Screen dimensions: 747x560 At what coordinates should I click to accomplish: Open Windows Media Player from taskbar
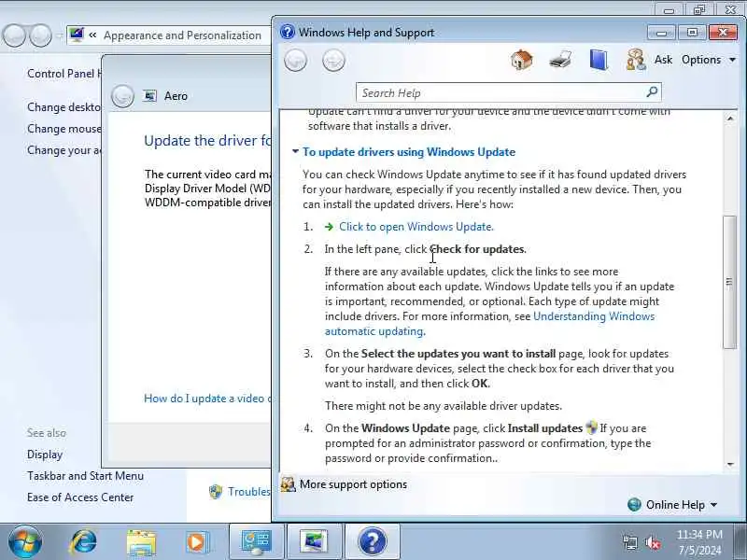pos(197,542)
